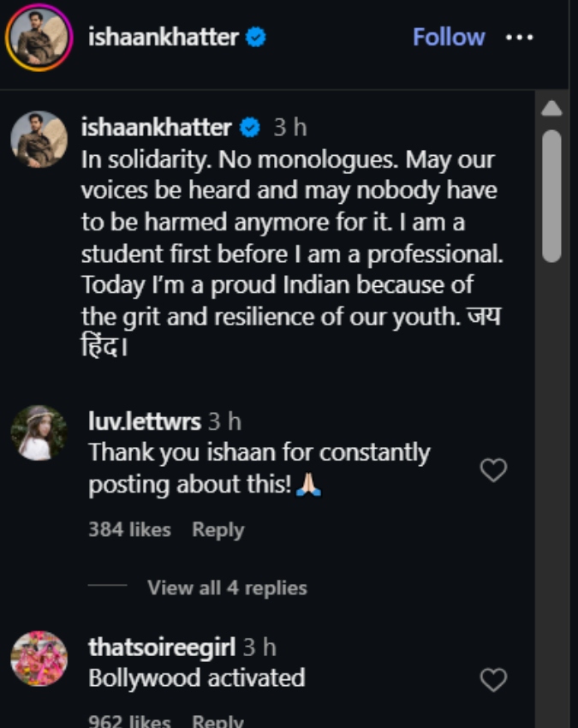View 962 likes on thatsoireegirl comment

129,721
